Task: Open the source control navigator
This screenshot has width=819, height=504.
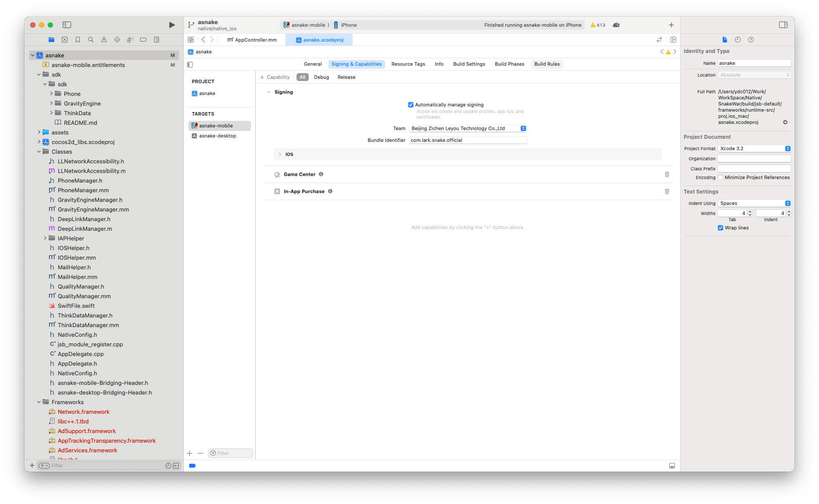Action: coord(64,40)
